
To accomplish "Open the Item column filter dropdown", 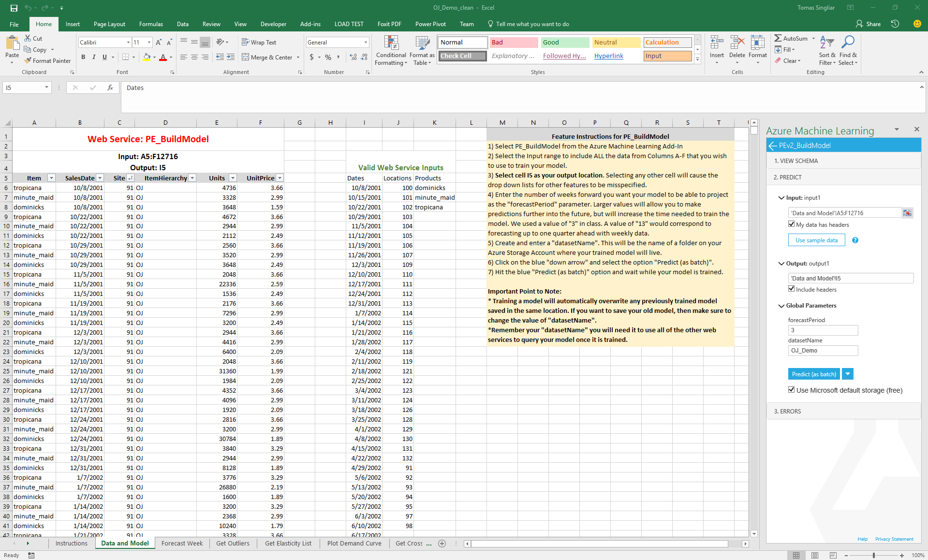I will click(x=52, y=178).
